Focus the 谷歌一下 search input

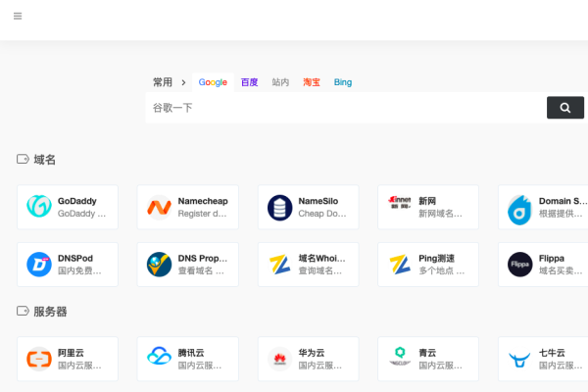(x=346, y=108)
